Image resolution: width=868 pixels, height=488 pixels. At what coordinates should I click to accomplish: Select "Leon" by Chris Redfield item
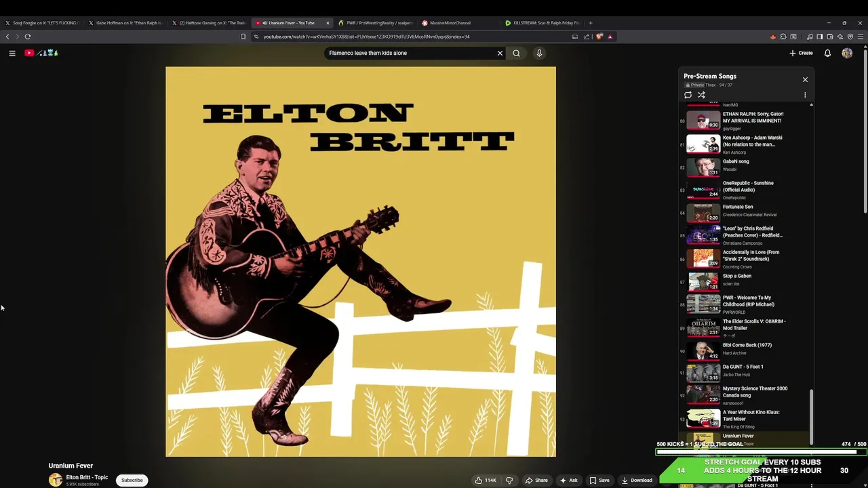(746, 235)
